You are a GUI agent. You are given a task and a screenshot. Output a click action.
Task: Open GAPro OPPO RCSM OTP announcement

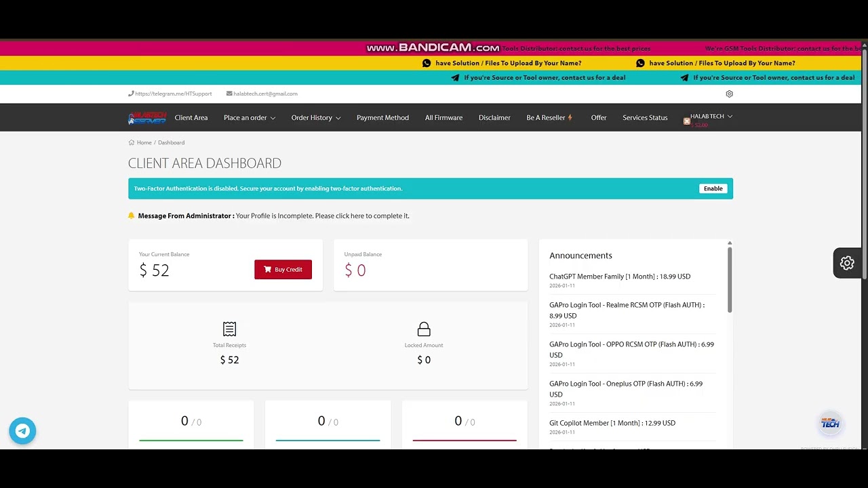click(x=631, y=350)
